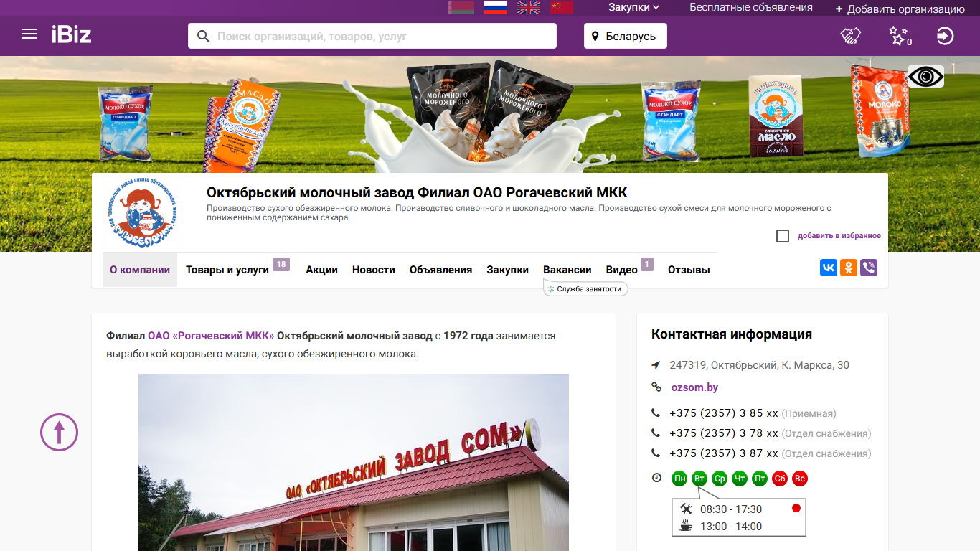Click the address location arrow icon

point(656,365)
